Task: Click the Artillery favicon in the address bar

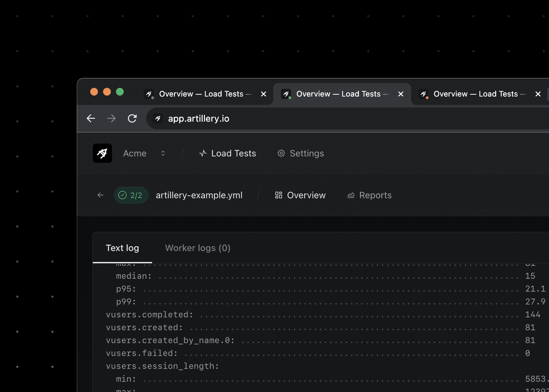Action: click(158, 118)
